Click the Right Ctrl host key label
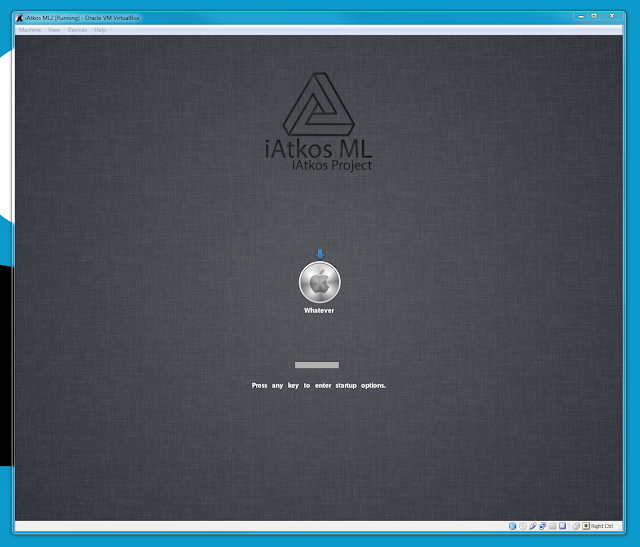 click(x=602, y=526)
